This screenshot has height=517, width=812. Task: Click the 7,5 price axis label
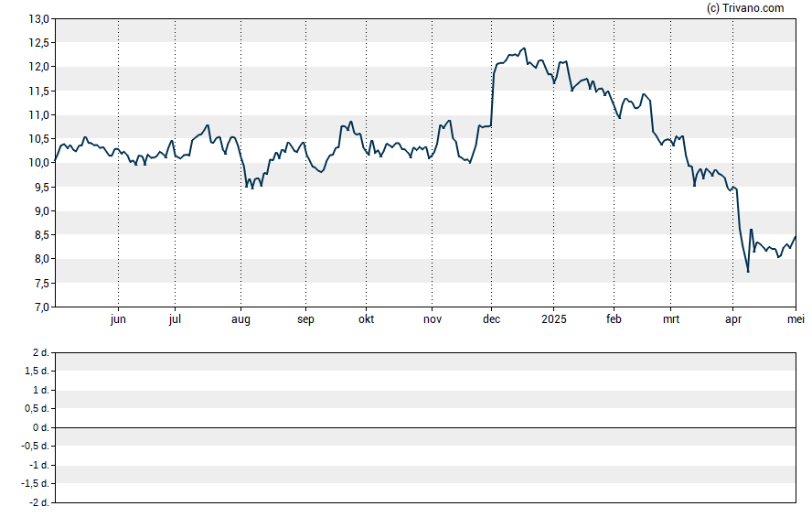point(41,284)
